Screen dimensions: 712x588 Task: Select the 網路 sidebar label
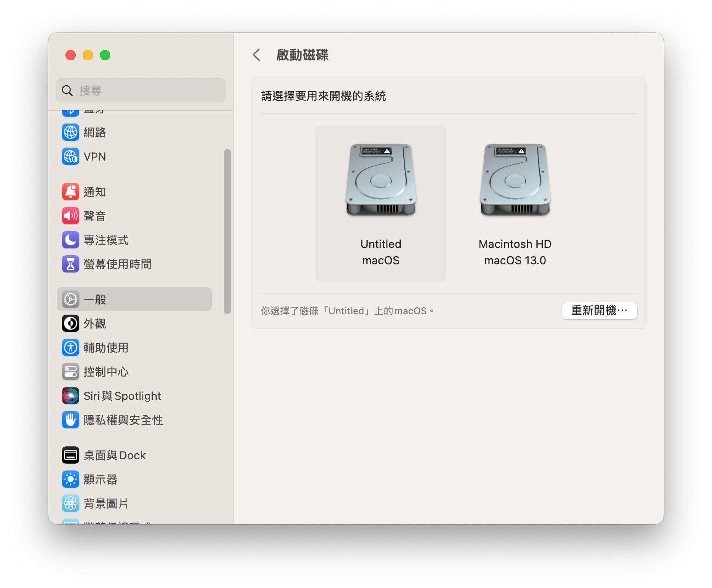(95, 133)
